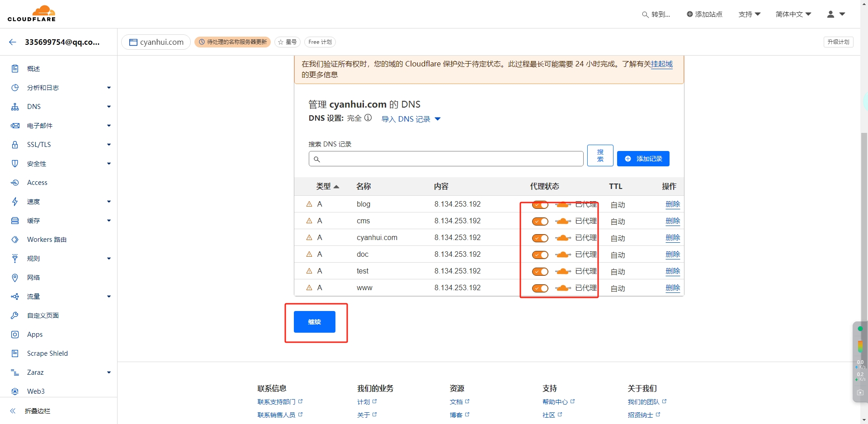
Task: Click the 安全性 shield icon
Action: click(15, 164)
